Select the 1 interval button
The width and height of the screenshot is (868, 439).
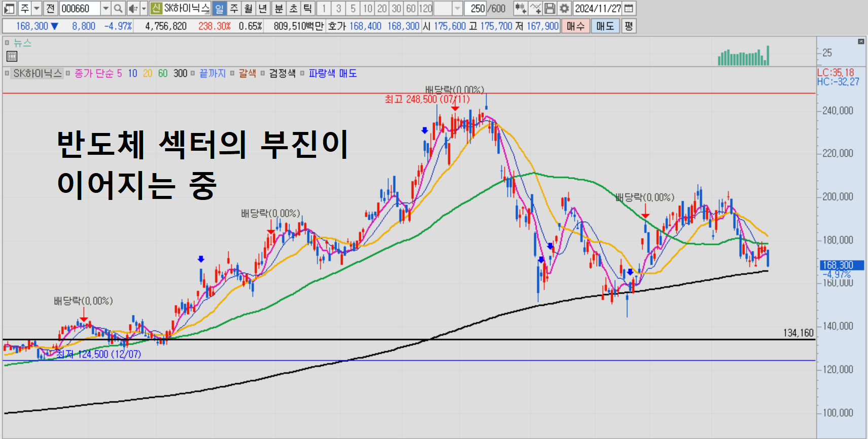324,8
